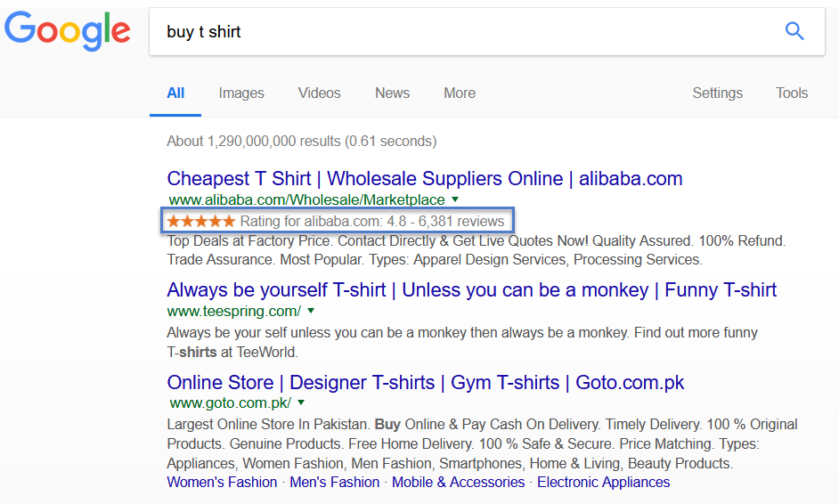
Task: Switch to the All tab
Action: click(175, 93)
